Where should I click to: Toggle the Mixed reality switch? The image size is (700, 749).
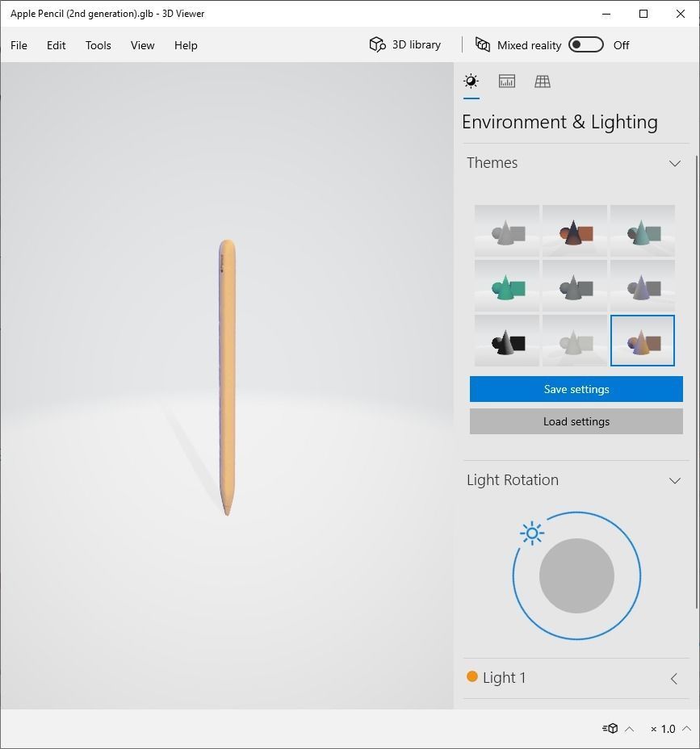click(x=586, y=45)
